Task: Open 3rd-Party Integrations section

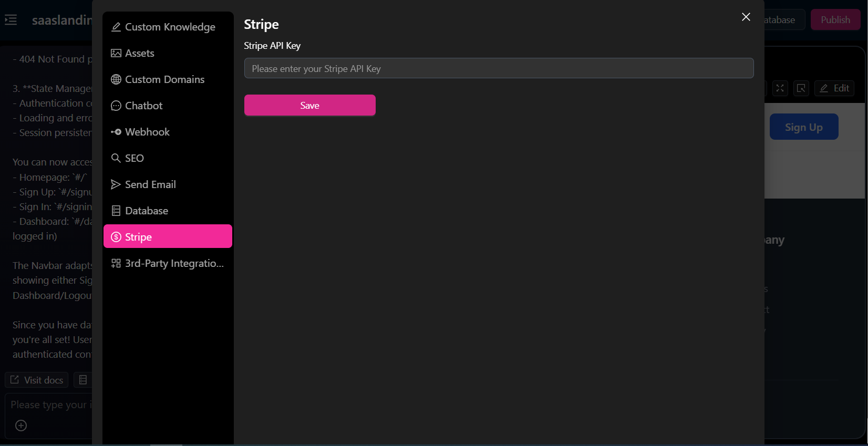Action: pos(168,263)
